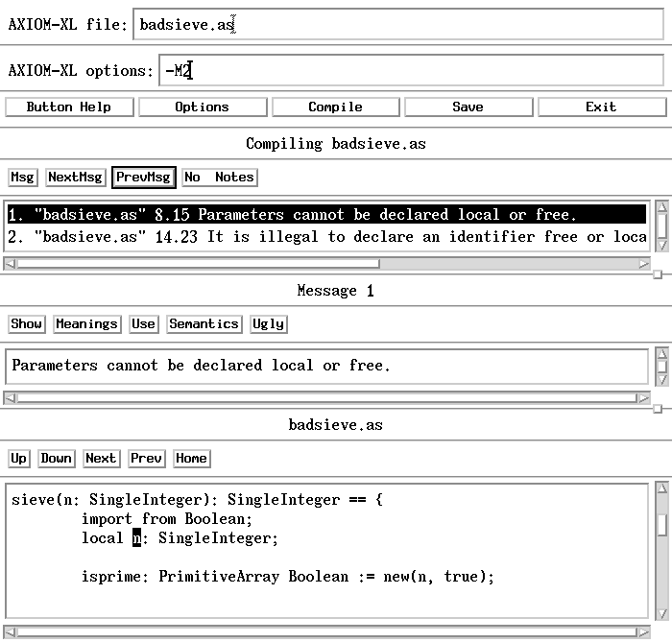This screenshot has height=642, width=672.
Task: Click the 'isprime: PrimitiveArray Boolean' source line
Action: click(288, 577)
